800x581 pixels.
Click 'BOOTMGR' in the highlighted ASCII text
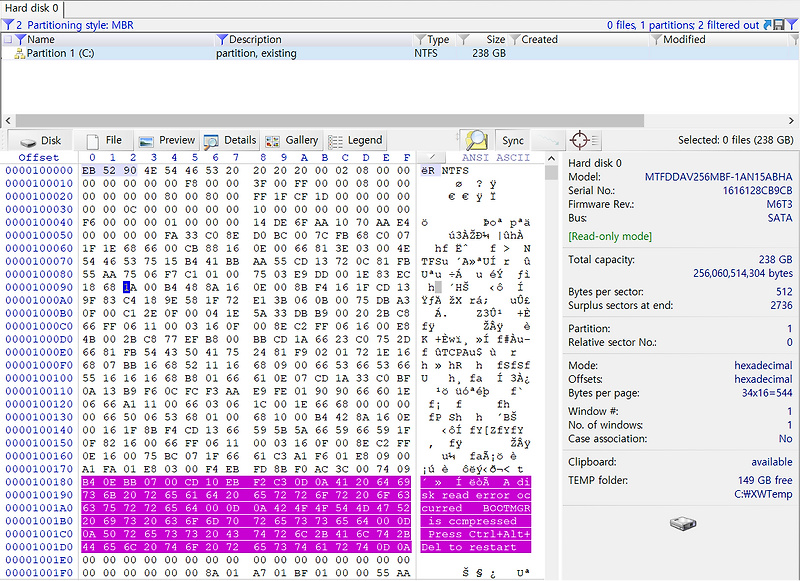tap(507, 508)
